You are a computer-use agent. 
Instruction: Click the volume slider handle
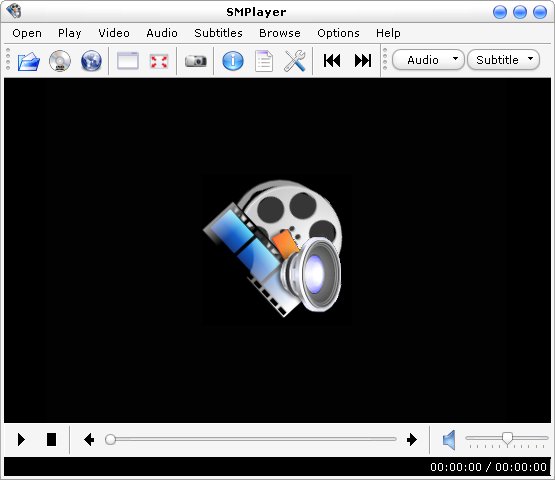(x=507, y=438)
